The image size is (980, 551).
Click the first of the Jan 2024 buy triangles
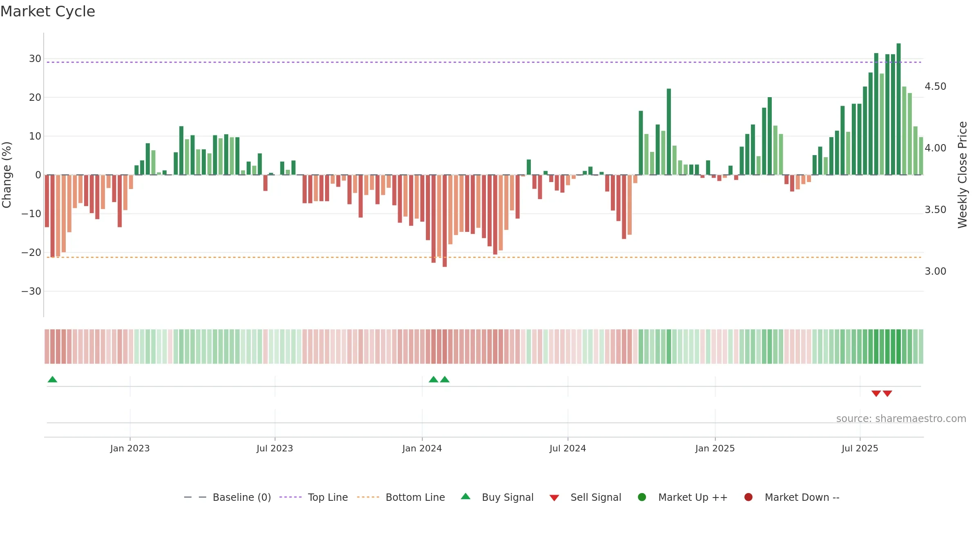coord(433,379)
